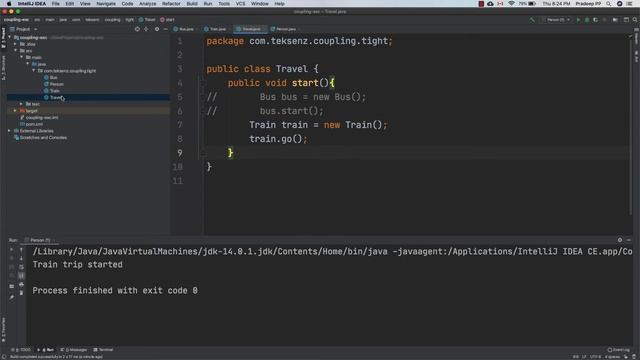Toggle the Project side tool stripe

click(3, 38)
